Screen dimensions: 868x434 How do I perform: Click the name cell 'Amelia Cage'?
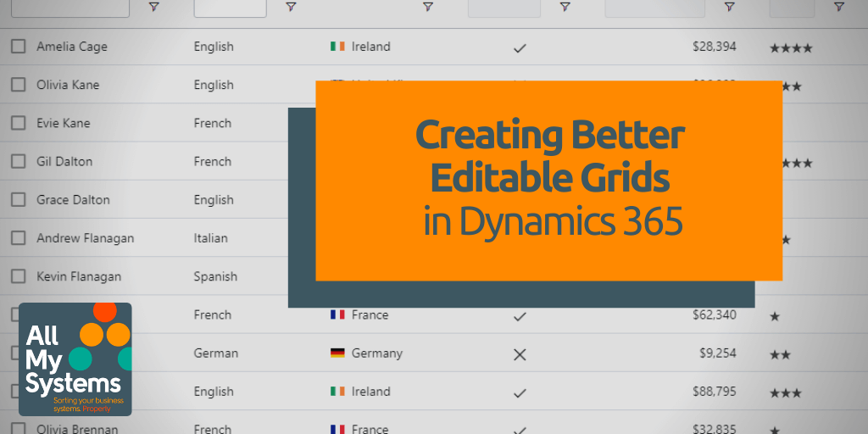[72, 47]
